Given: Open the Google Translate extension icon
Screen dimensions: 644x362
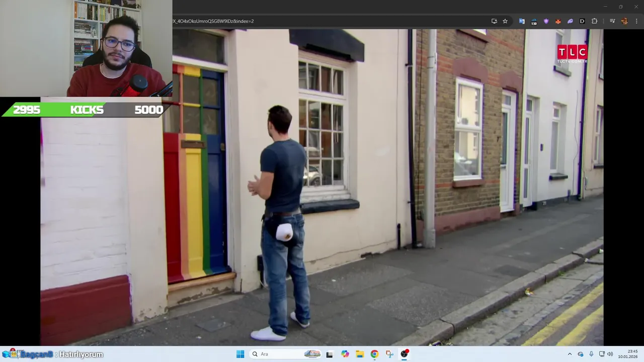Looking at the screenshot, I should pos(522,21).
